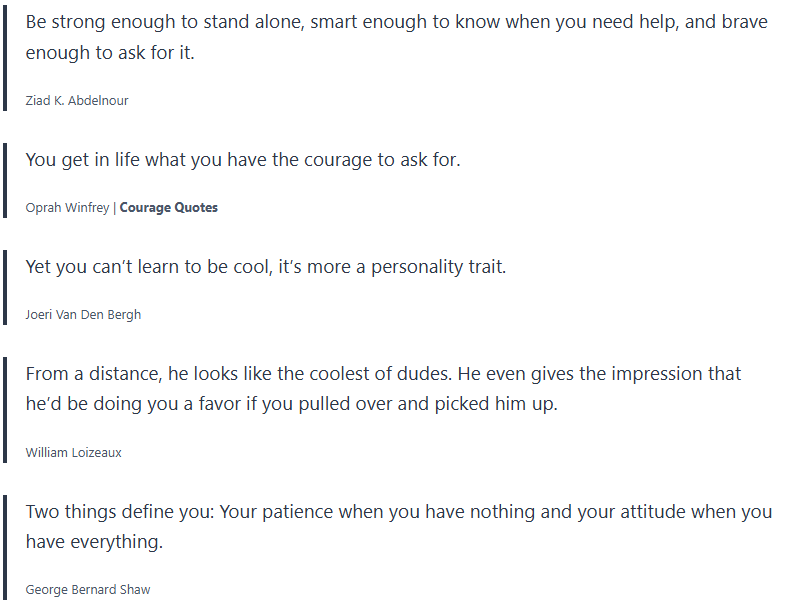The width and height of the screenshot is (809, 604).
Task: Open the Courage Quotes link
Action: pos(168,208)
